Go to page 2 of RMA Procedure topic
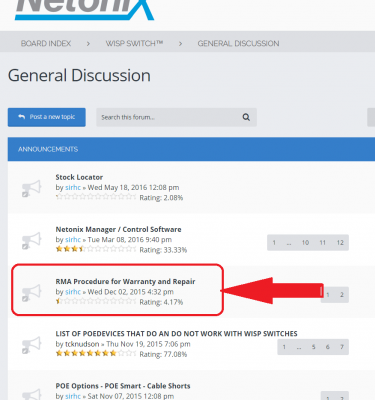Viewport: 375px width, 400px height. point(342,295)
